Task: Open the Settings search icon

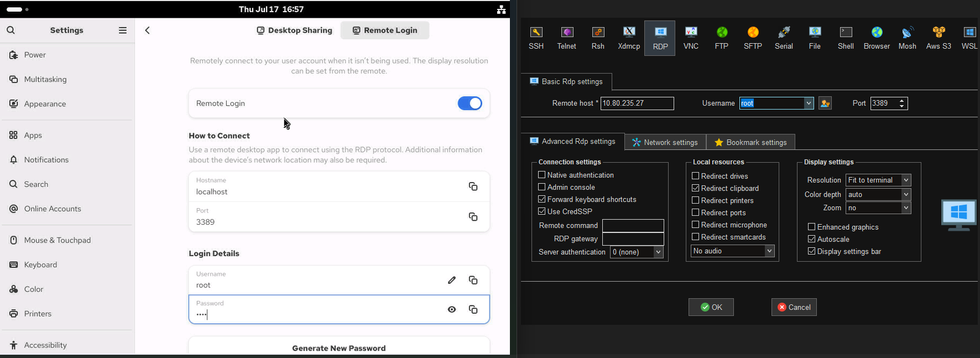Action: pyautogui.click(x=11, y=30)
